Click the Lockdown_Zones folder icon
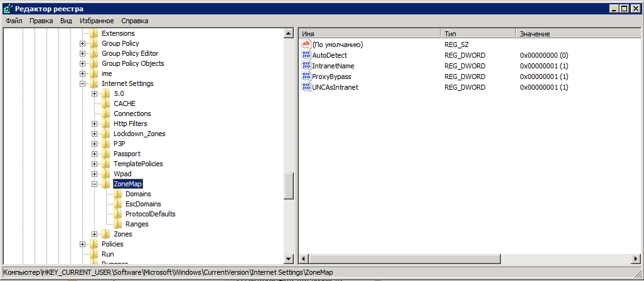The width and height of the screenshot is (644, 281). point(106,134)
